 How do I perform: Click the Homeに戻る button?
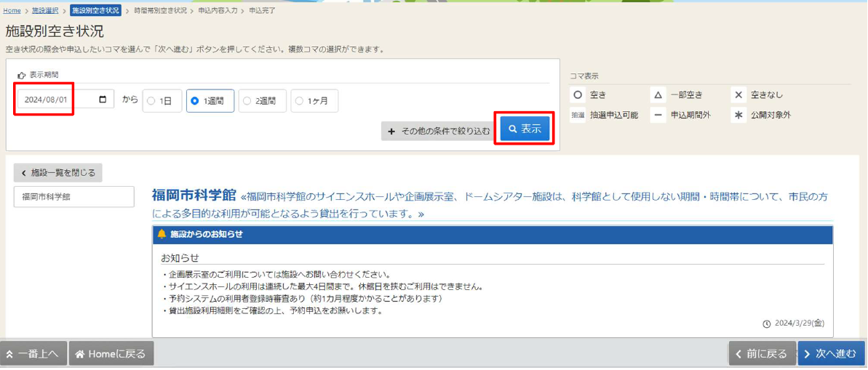[111, 354]
